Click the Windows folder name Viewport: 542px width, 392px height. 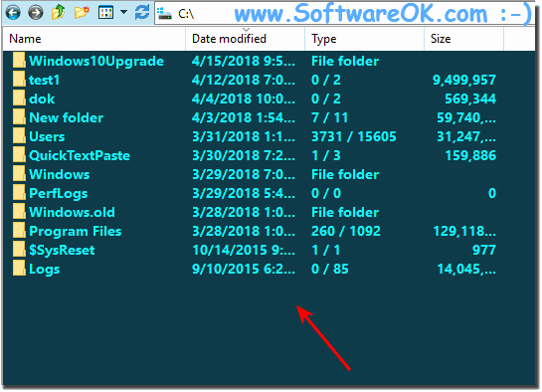(59, 174)
